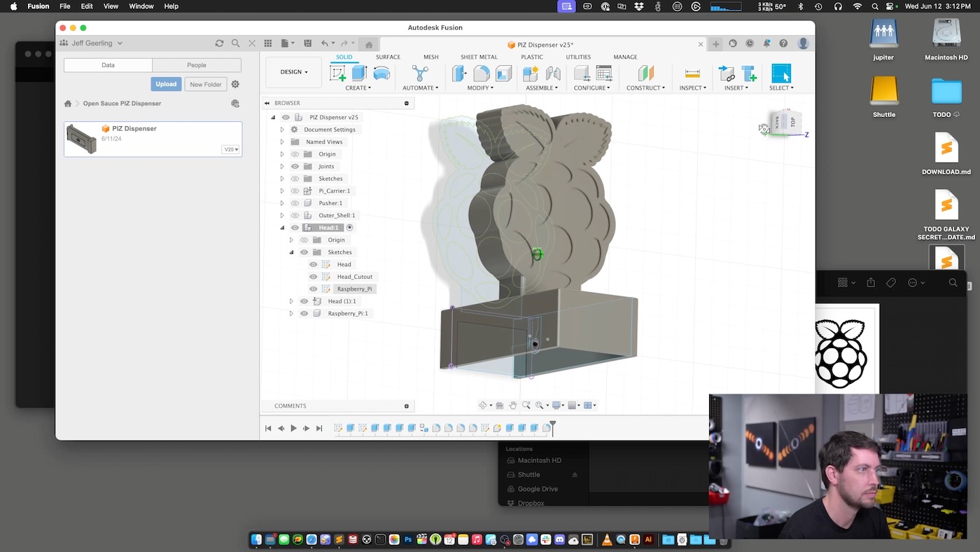980x552 pixels.
Task: Open the Help question mark icon
Action: pyautogui.click(x=783, y=43)
